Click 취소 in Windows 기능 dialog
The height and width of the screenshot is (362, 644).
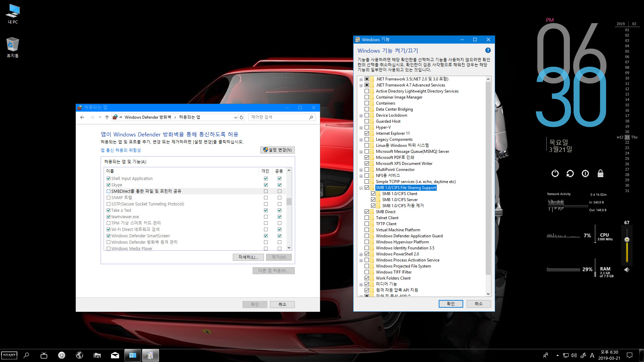click(x=479, y=304)
